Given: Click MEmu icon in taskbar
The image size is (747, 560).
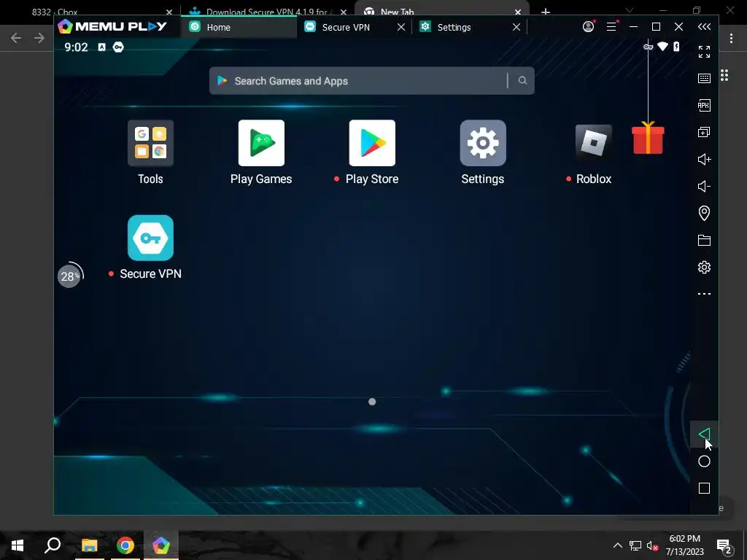Looking at the screenshot, I should [161, 545].
